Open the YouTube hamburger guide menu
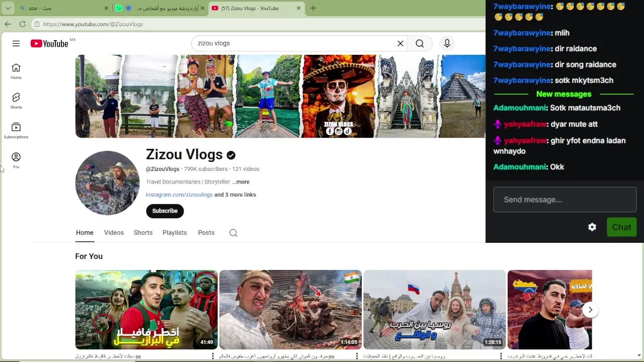The image size is (644, 362). pos(16,44)
